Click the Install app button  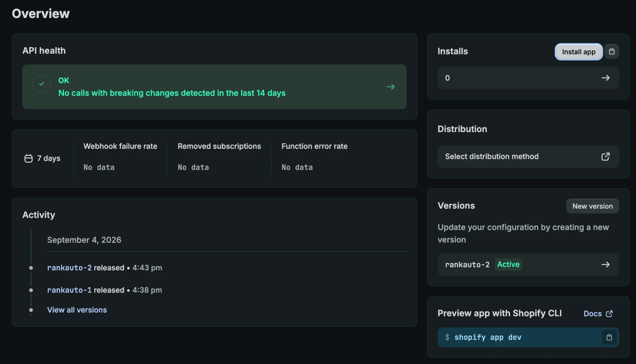pos(578,52)
